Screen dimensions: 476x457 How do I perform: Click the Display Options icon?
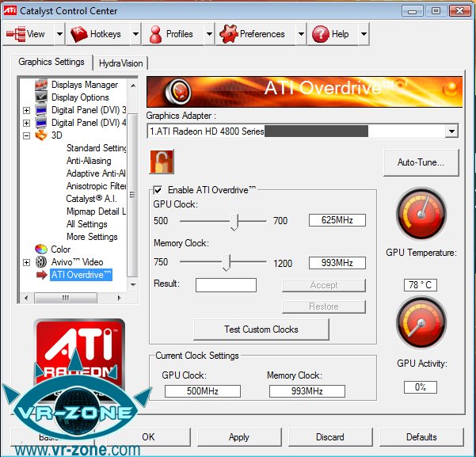tap(41, 97)
